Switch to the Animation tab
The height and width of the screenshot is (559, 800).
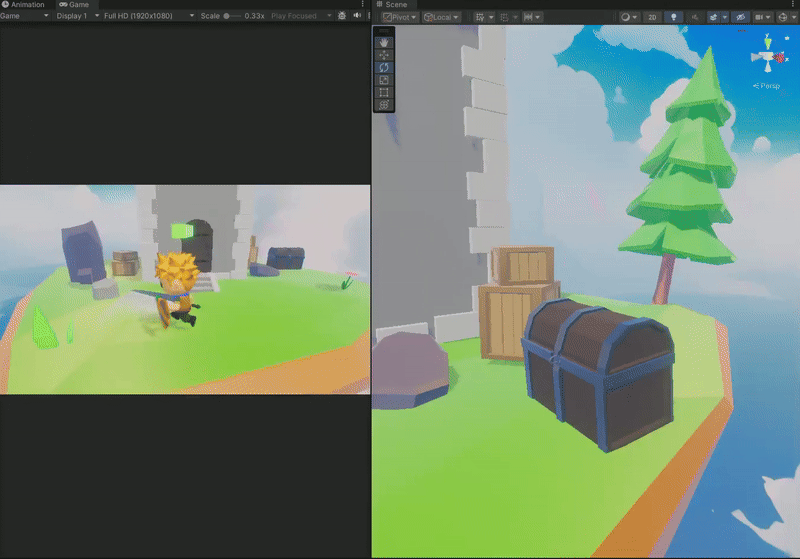click(x=23, y=5)
